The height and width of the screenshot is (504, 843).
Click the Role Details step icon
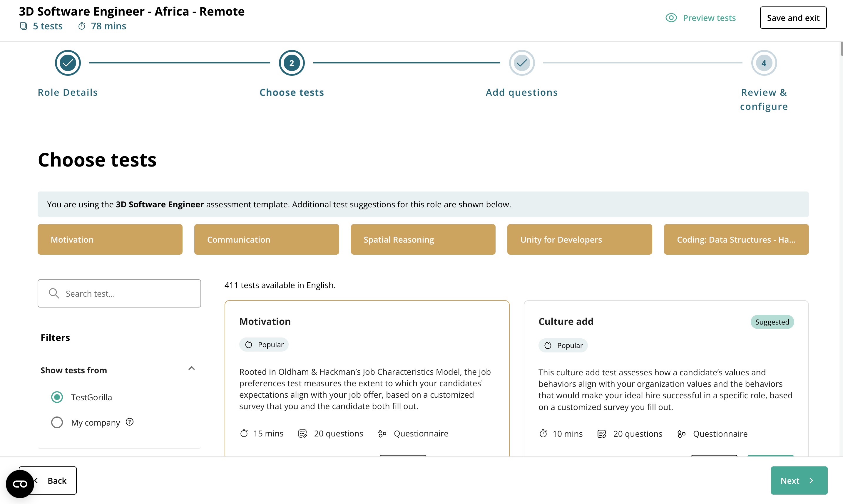click(x=68, y=63)
